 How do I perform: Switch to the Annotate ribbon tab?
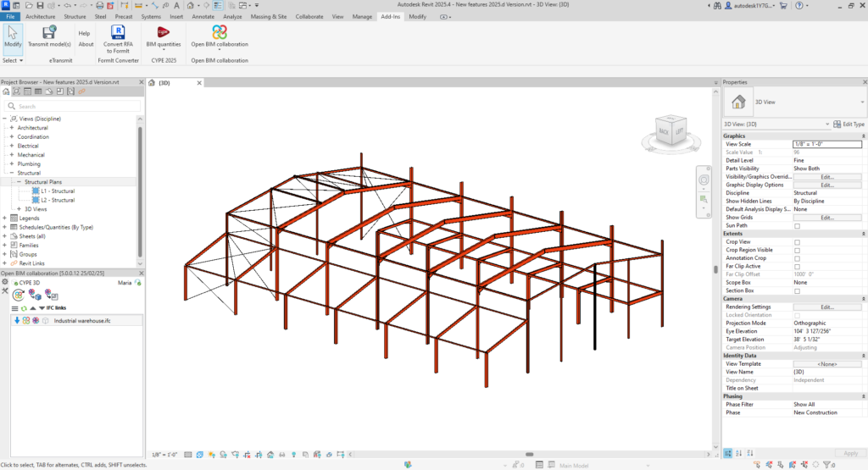[x=203, y=17]
